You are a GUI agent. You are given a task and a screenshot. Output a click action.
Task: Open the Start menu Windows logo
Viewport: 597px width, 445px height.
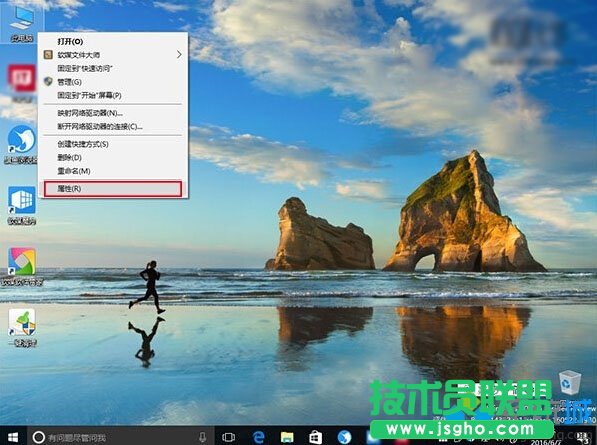(x=13, y=437)
